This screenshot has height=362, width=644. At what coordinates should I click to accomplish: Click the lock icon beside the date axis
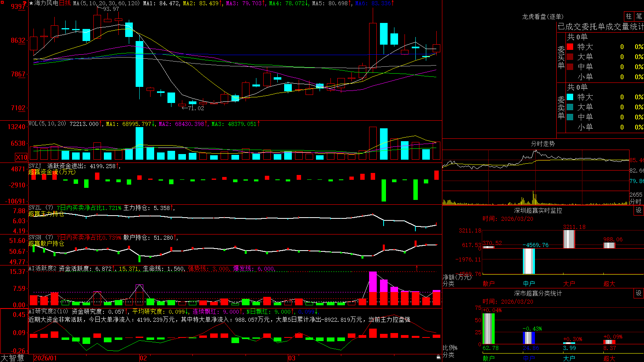439,357
